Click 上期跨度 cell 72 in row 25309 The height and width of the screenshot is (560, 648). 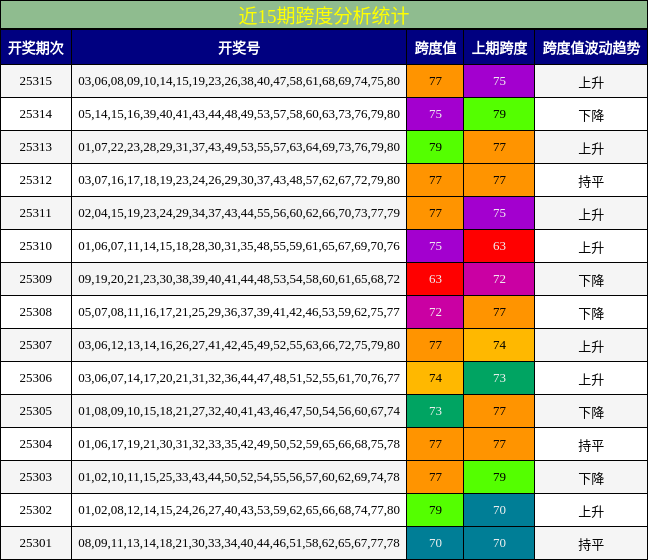(499, 279)
